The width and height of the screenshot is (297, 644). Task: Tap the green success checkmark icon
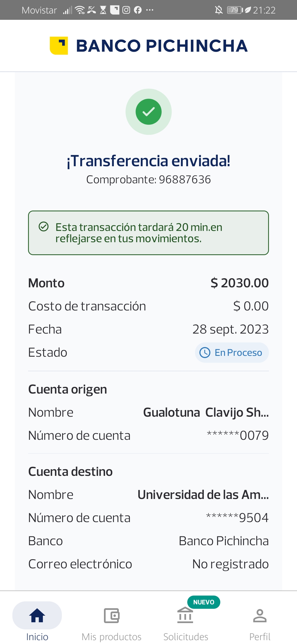148,112
